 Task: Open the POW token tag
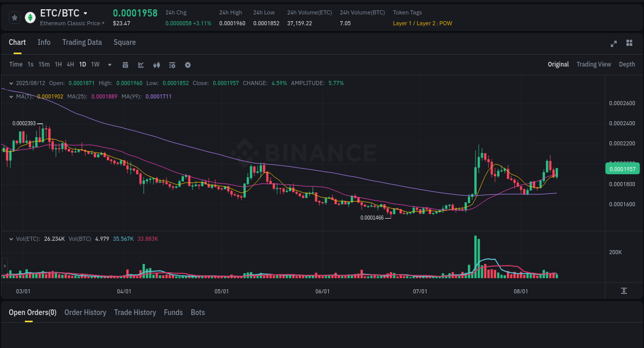pyautogui.click(x=446, y=23)
